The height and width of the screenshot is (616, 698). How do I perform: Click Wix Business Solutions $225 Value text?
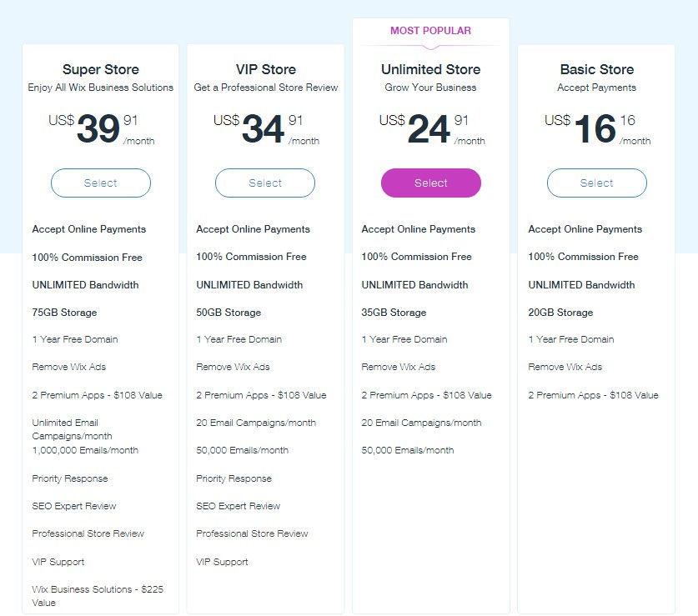98,595
